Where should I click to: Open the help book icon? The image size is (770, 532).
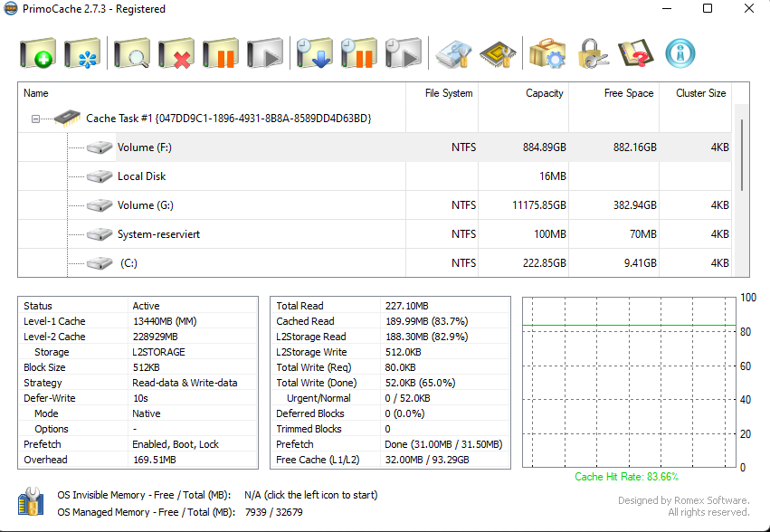pyautogui.click(x=635, y=53)
